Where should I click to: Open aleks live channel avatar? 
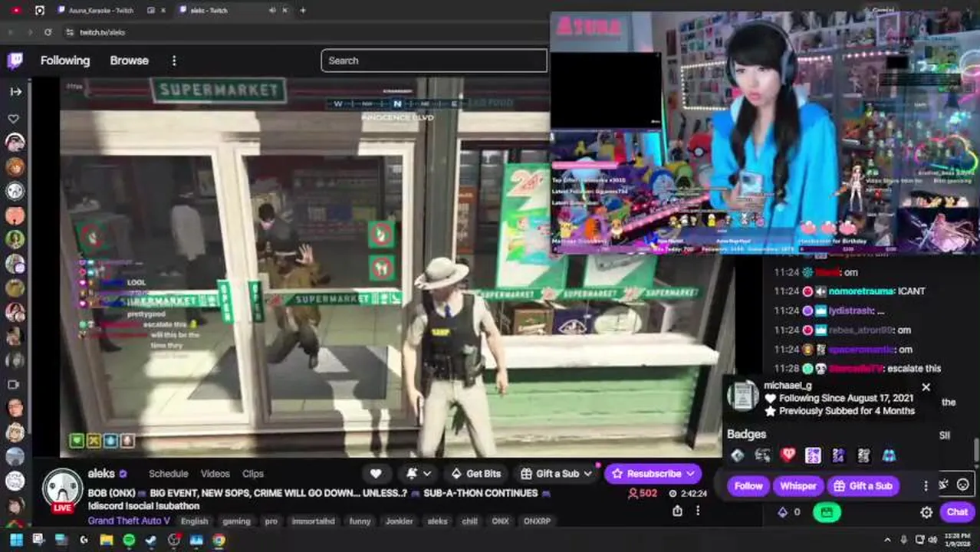pos(62,489)
